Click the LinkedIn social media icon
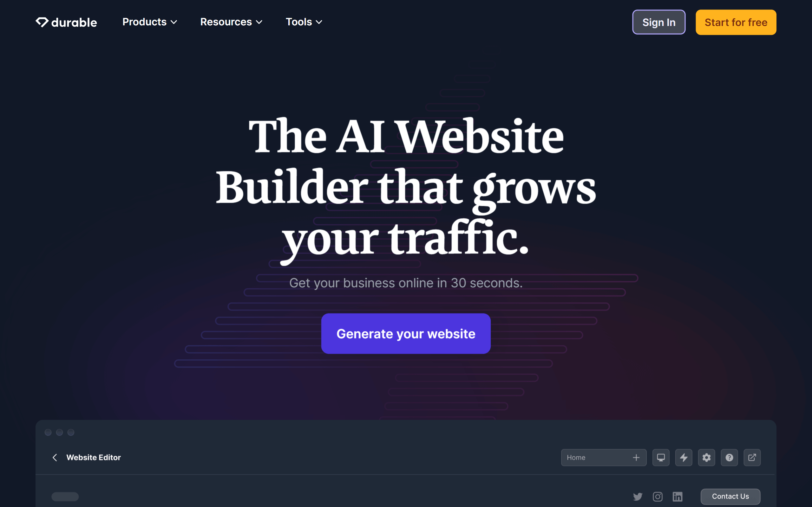Viewport: 812px width, 507px height. click(677, 496)
